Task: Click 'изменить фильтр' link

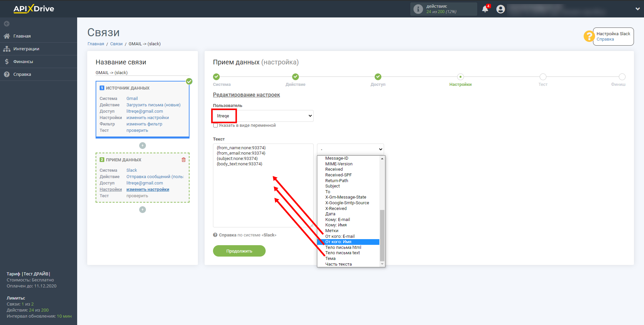Action: coord(144,124)
